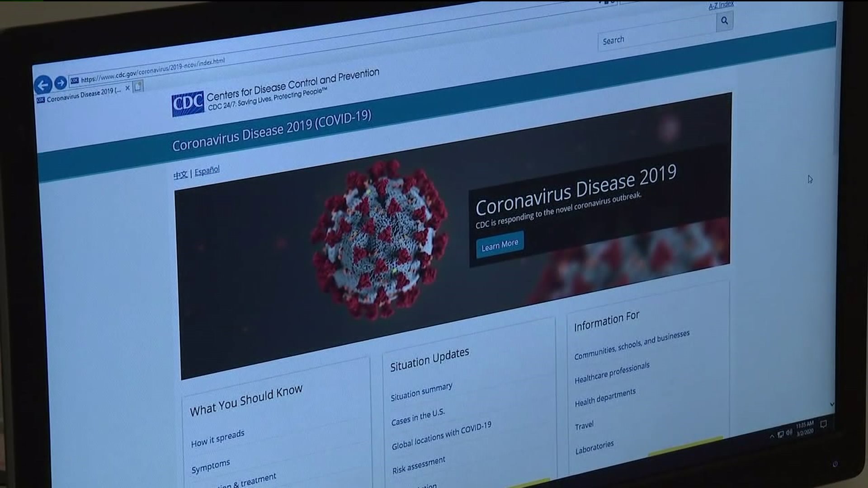Close the Coronavirus Disease 2019 browser tab

[127, 88]
